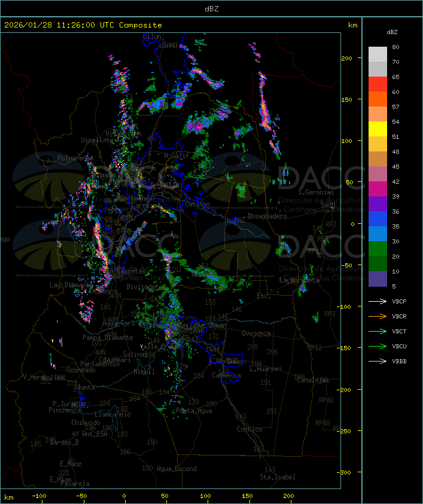
Task: Pick the light blue swatch below 35
Action: pyautogui.click(x=378, y=234)
